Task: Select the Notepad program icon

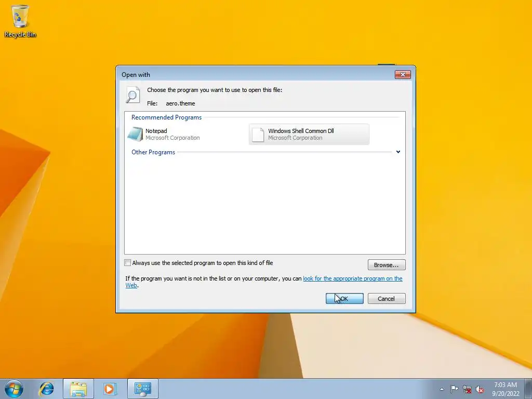Action: pos(135,134)
